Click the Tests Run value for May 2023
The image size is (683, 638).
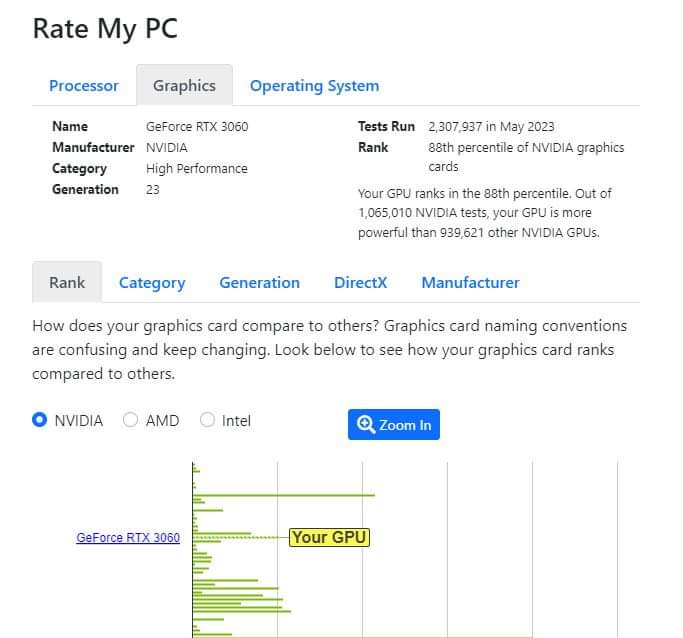(491, 127)
